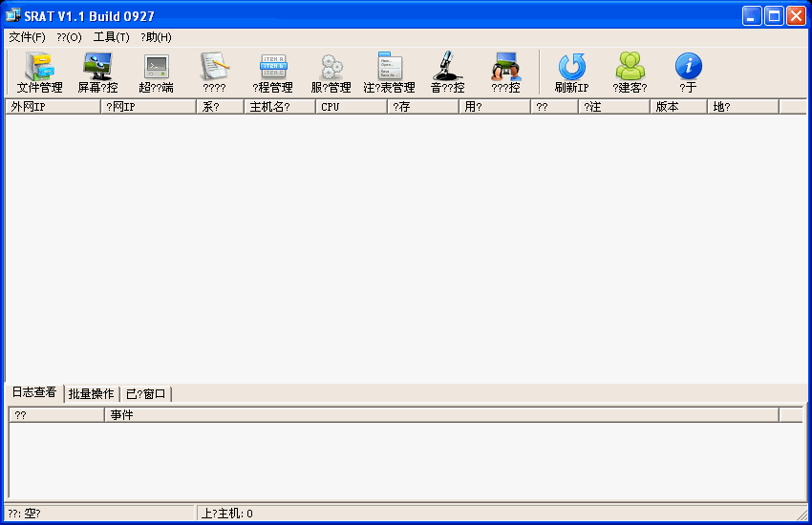Screen dimensions: 812x525
Task: Switch to the 批量操作 tab
Action: (x=91, y=394)
